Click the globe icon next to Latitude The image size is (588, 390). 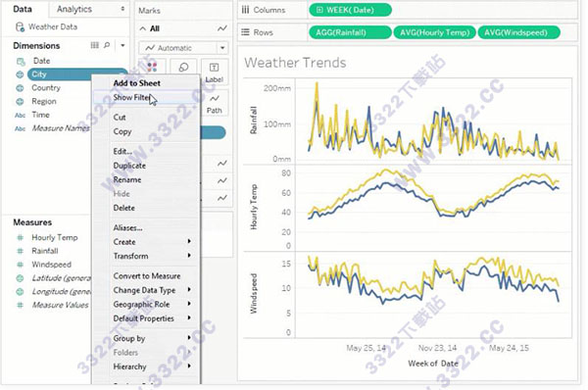(x=20, y=278)
